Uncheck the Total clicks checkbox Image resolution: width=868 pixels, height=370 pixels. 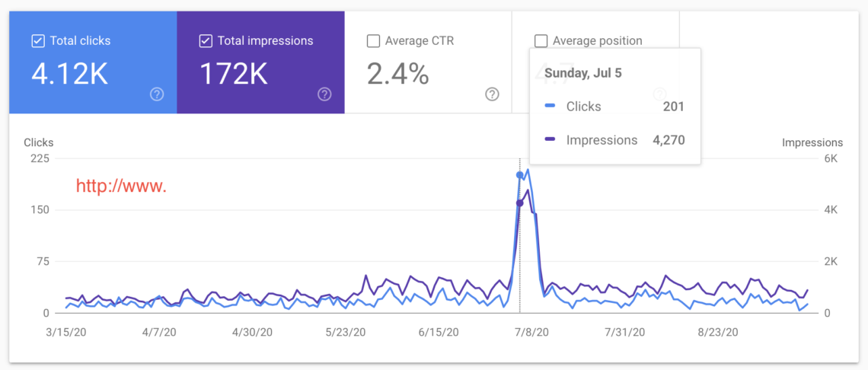[x=38, y=41]
